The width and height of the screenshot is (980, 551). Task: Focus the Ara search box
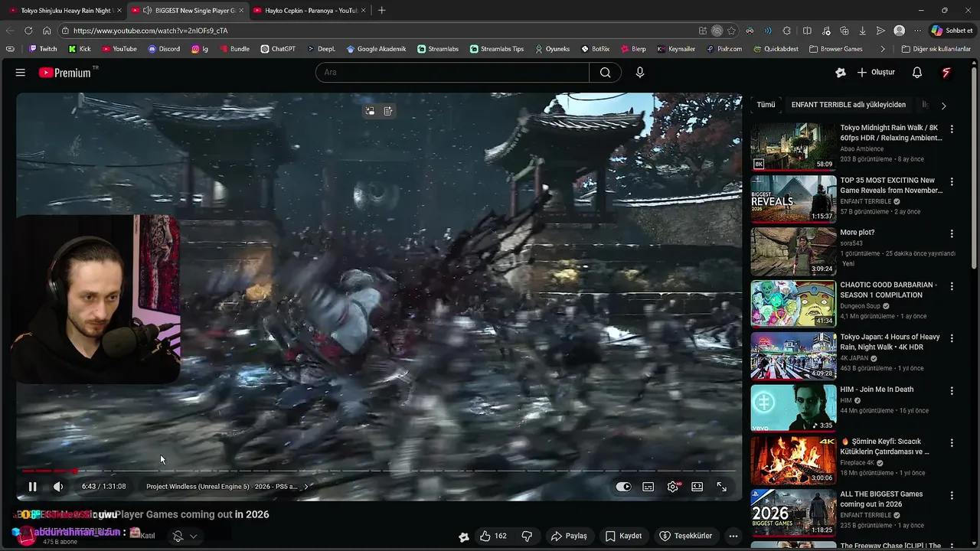(x=452, y=73)
